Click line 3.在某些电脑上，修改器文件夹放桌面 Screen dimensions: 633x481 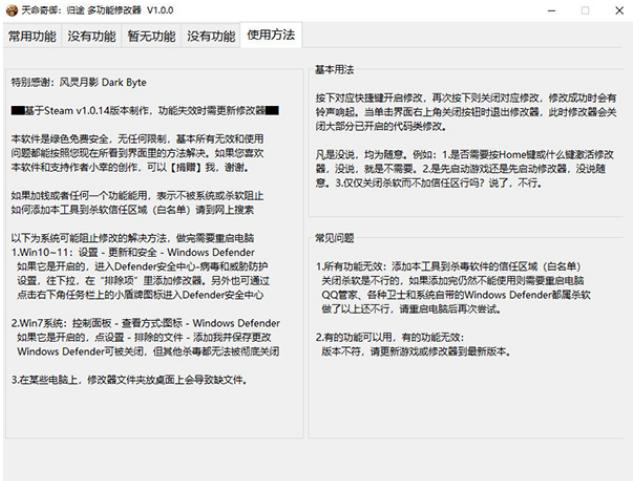(129, 380)
